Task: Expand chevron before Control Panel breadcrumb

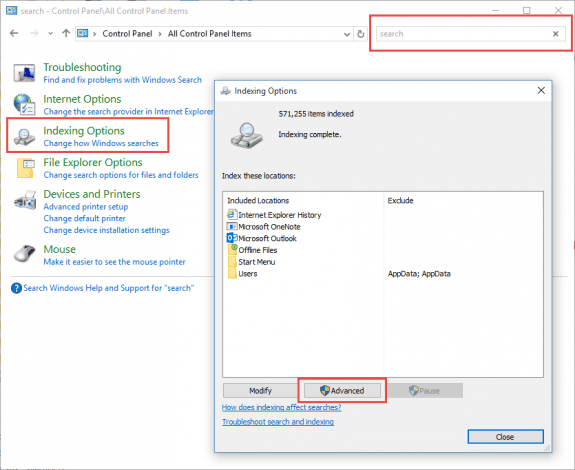Action: 95,34
